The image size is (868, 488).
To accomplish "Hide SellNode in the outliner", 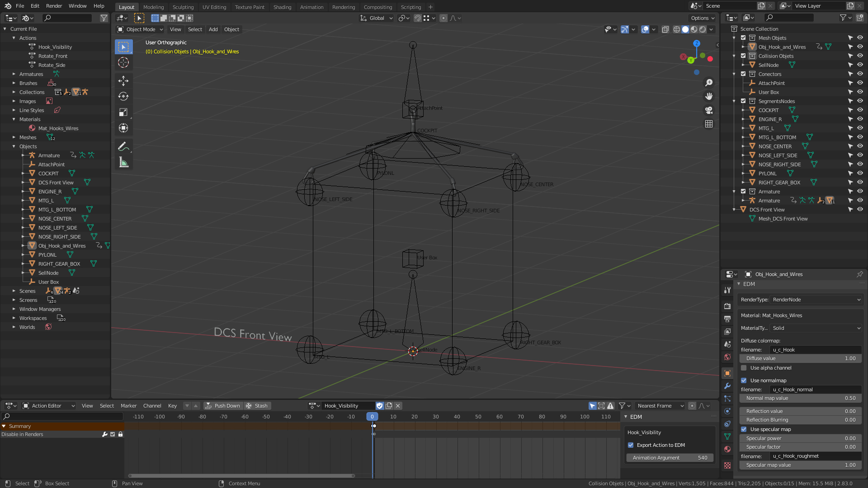I will [860, 65].
